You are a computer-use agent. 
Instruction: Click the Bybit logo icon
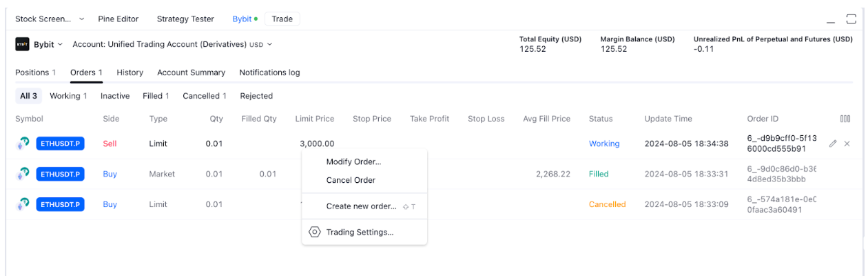point(22,44)
